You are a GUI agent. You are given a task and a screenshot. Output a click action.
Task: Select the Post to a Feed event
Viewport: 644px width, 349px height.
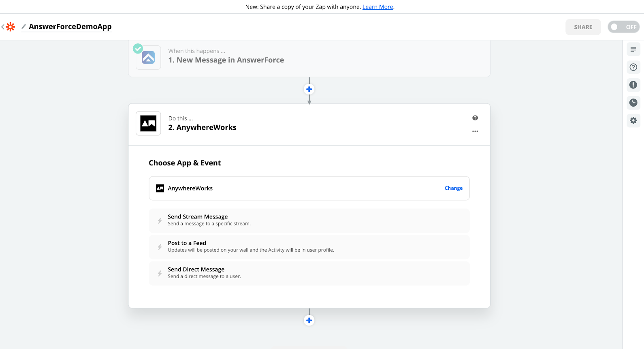(309, 247)
